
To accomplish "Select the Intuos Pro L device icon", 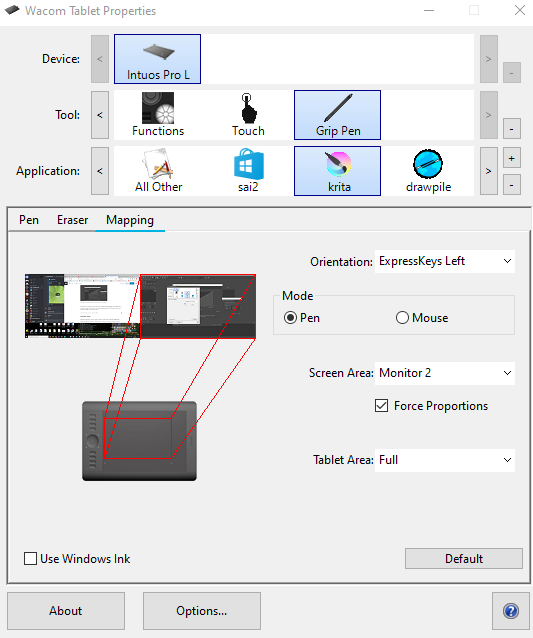I will (157, 59).
